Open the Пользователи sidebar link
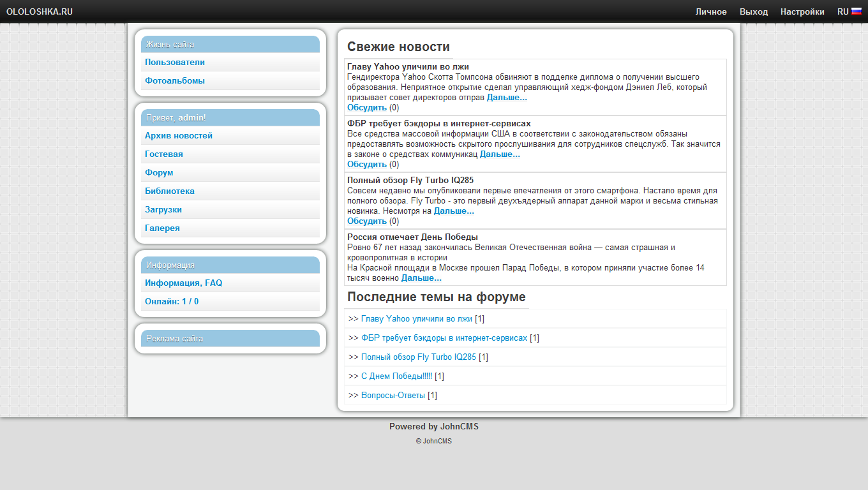Image resolution: width=868 pixels, height=490 pixels. coord(175,63)
